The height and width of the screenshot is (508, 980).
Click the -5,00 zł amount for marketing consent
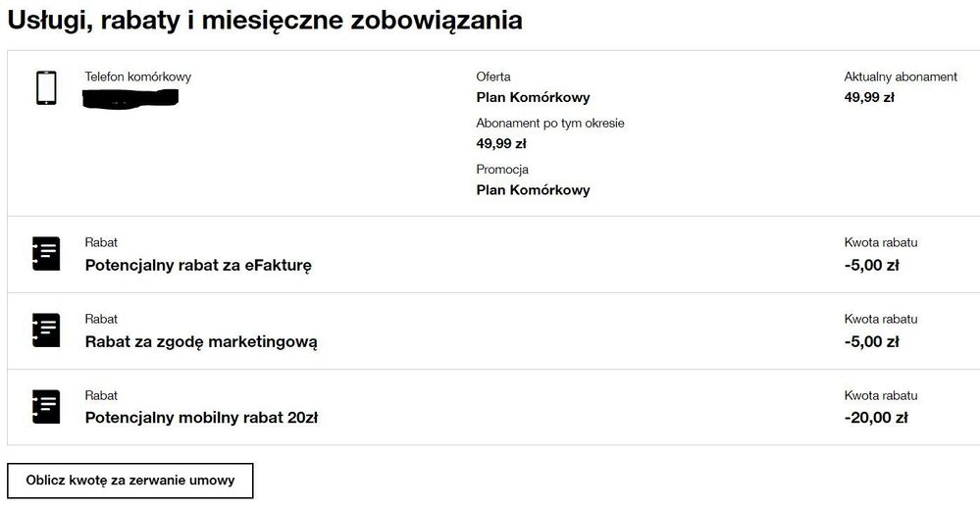click(x=871, y=341)
